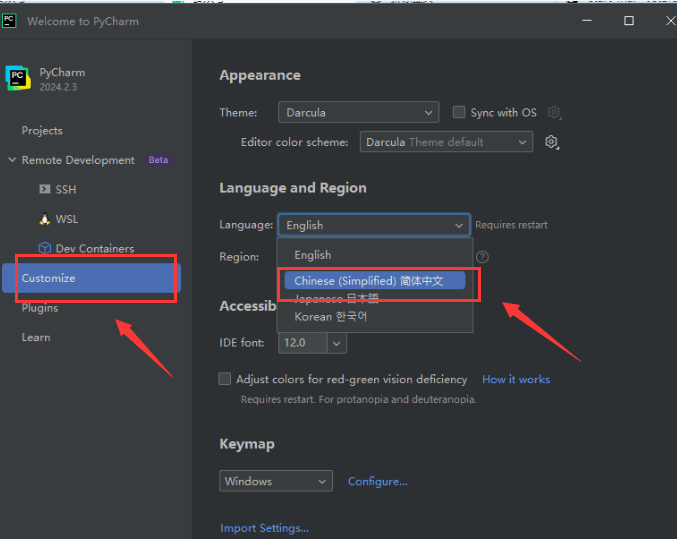Screen dimensions: 677x539
Task: Choose Japanese language option
Action: 375,298
